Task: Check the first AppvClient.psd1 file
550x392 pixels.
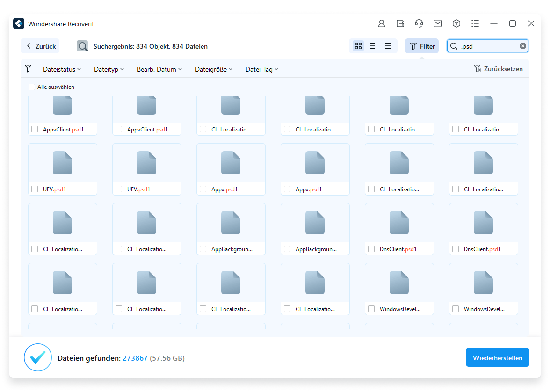Action: click(x=35, y=130)
